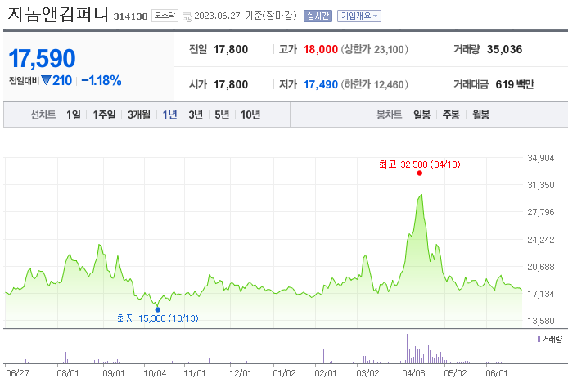Click the 2023.06.27 기준(장마감) date text
Viewport: 568px width, 392px height.
coord(246,16)
